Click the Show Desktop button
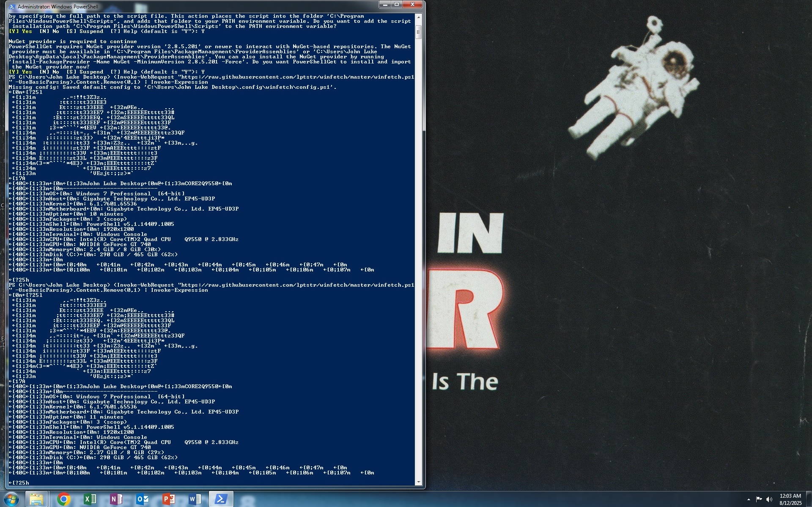The width and height of the screenshot is (812, 507). tap(809, 499)
